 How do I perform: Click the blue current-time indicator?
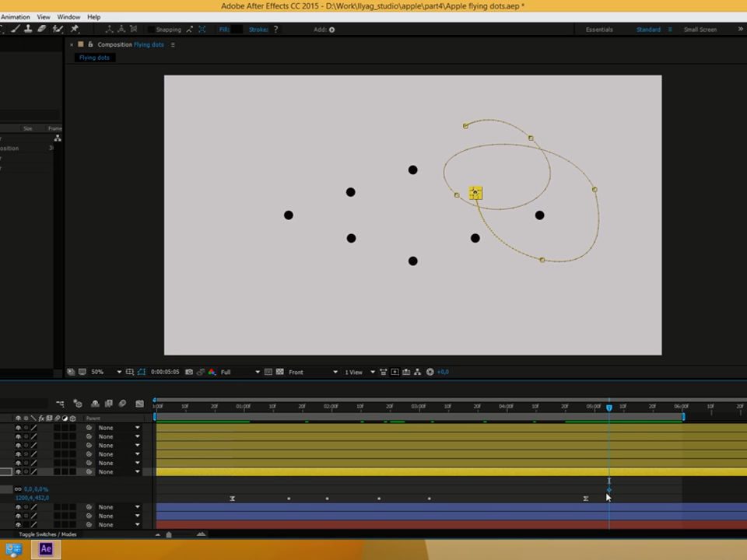click(608, 408)
